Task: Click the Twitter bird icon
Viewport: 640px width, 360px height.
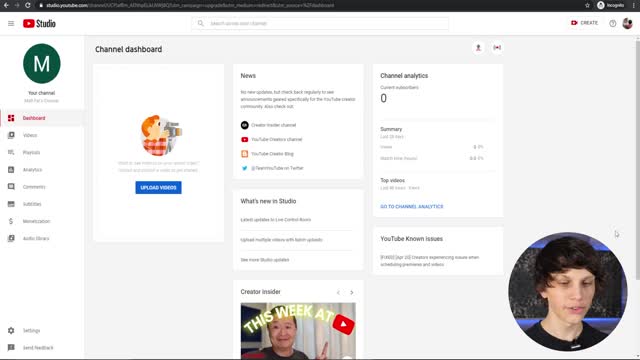Action: coord(244,168)
